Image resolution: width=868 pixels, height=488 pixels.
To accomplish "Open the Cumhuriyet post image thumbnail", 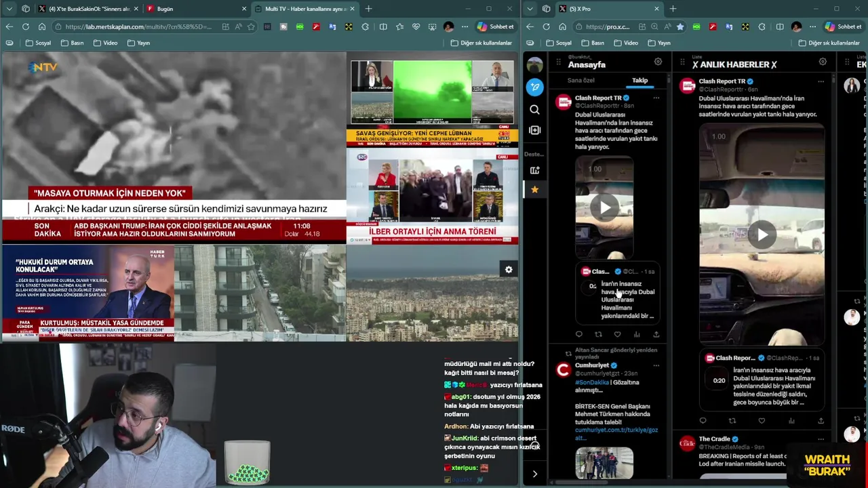I will (x=604, y=463).
